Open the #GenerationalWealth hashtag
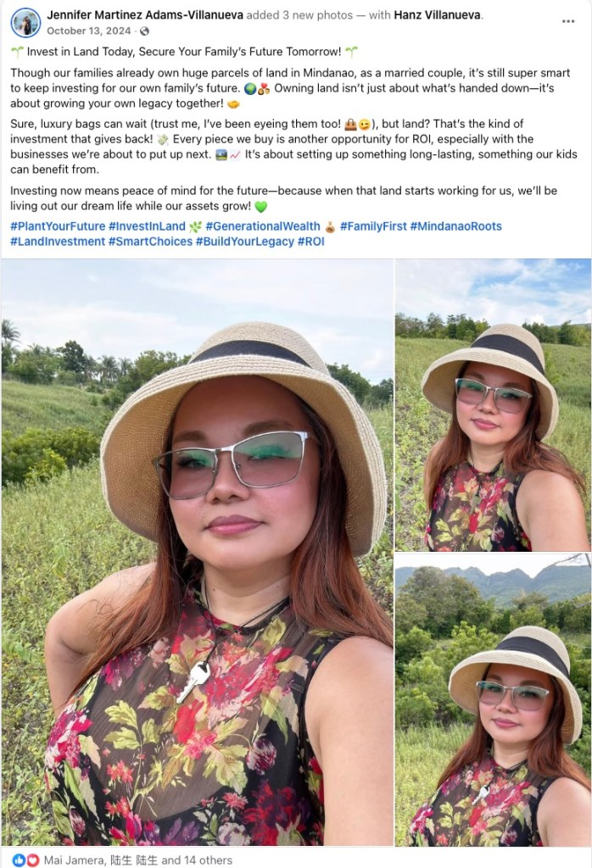 [x=262, y=226]
